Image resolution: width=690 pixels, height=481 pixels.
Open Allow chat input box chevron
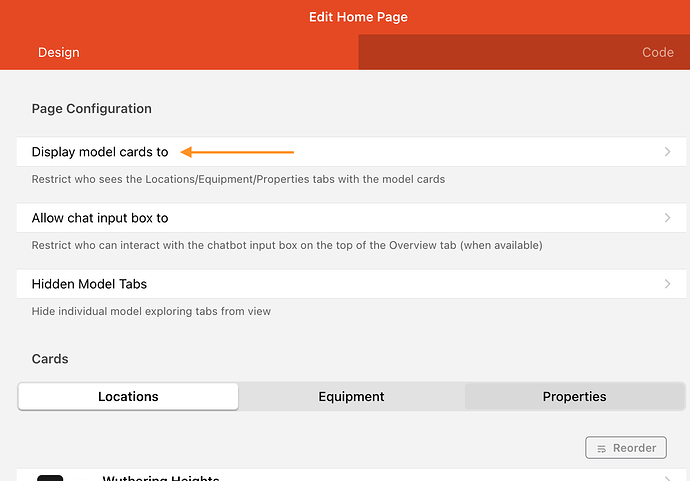coord(667,218)
